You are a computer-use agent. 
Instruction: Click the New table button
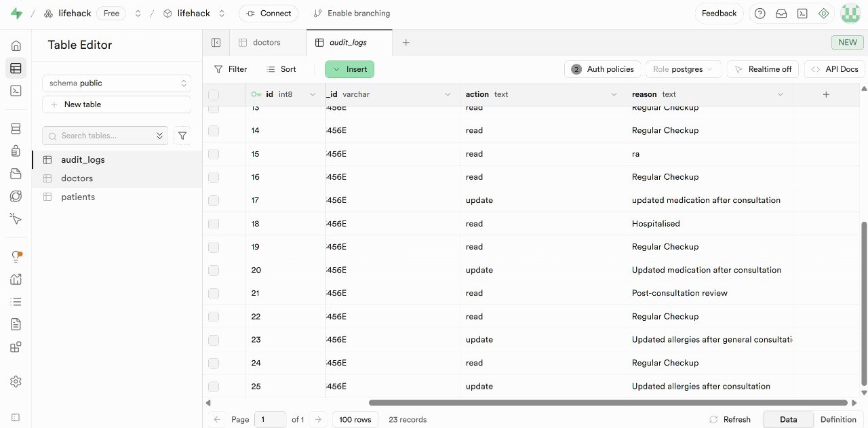[x=117, y=104]
